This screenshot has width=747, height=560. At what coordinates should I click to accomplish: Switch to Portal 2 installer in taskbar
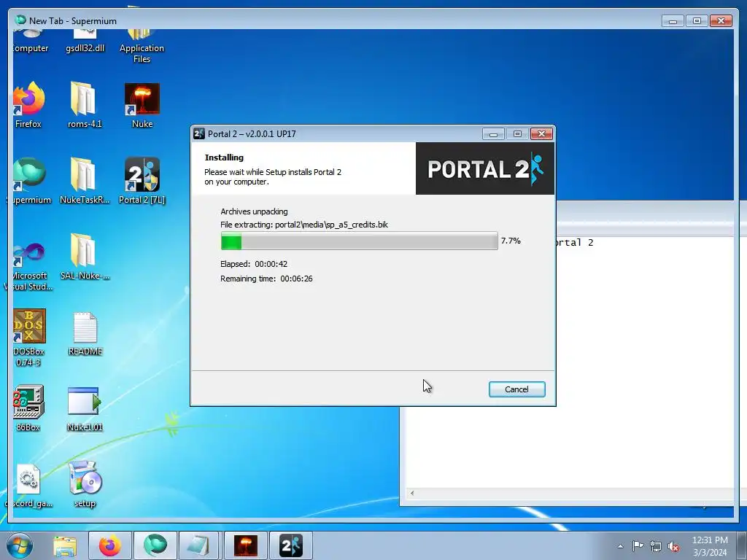click(291, 545)
